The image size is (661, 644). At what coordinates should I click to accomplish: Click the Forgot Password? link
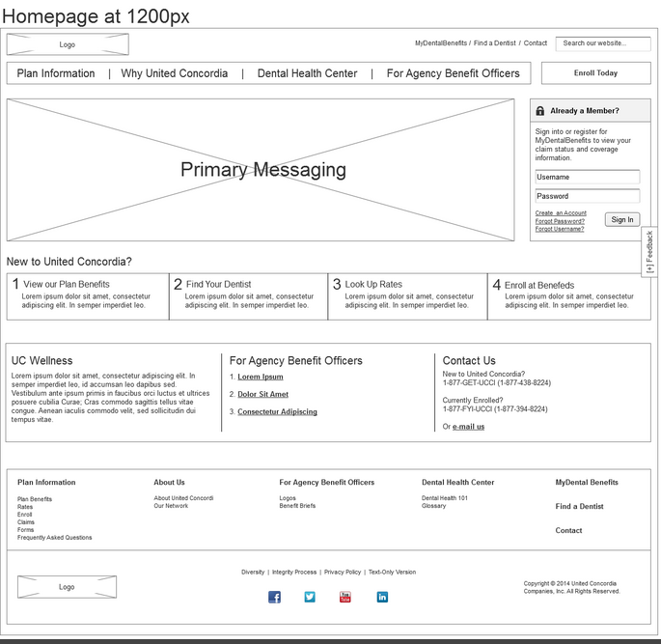[560, 221]
